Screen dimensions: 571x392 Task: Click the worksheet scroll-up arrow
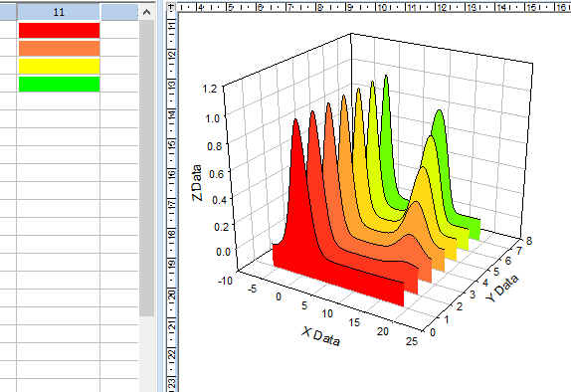pos(146,12)
